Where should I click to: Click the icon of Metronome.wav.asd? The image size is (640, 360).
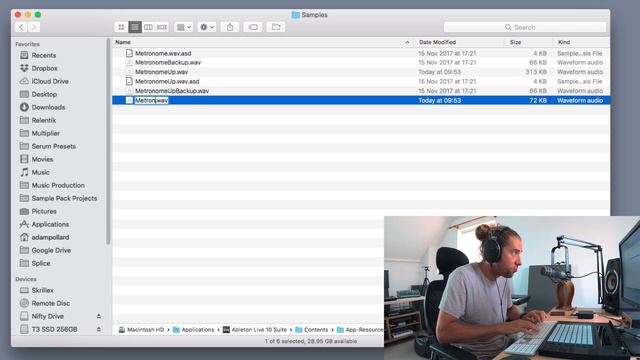pos(129,53)
